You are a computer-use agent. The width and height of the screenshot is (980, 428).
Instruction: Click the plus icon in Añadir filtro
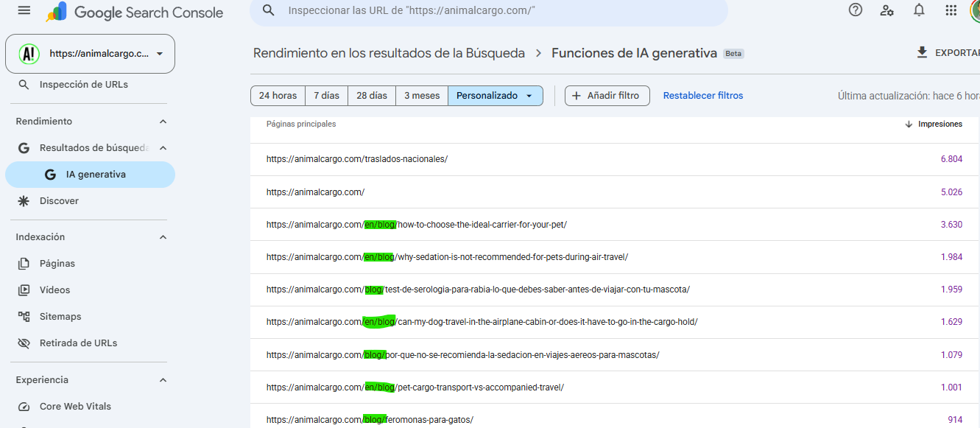click(x=577, y=96)
